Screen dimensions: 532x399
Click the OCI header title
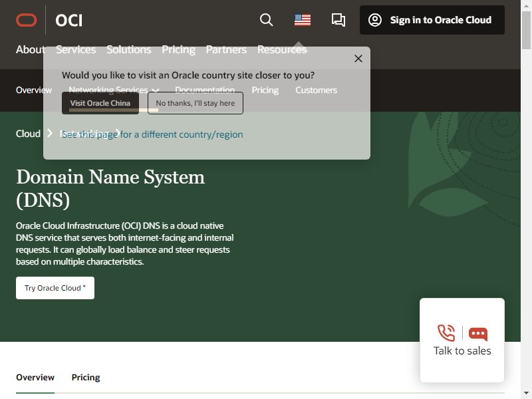69,21
